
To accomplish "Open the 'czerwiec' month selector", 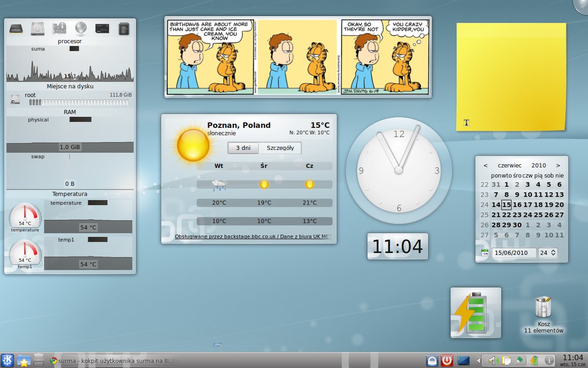I will tap(509, 165).
